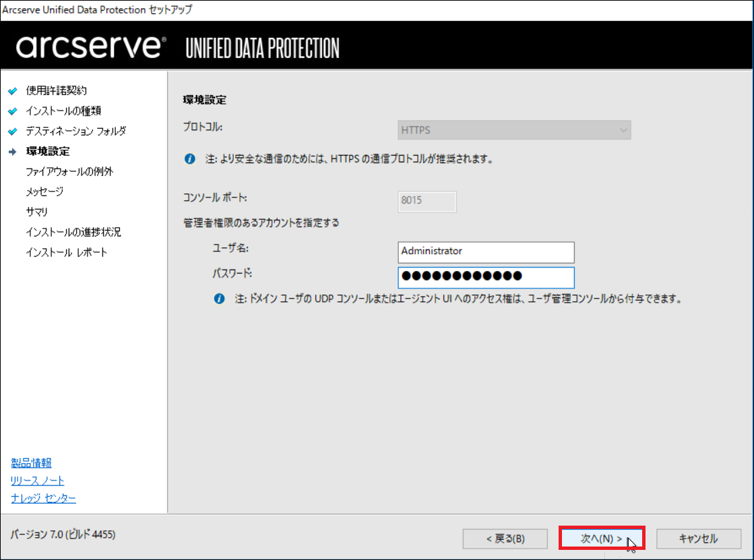754x560 pixels.
Task: Click the HTTPS recommendation note text
Action: (x=350, y=159)
